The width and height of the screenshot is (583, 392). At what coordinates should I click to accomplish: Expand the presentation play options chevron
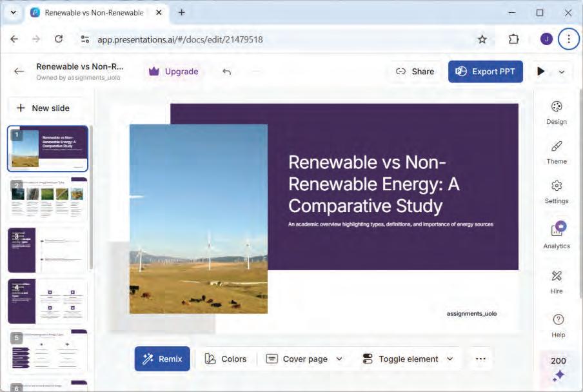562,72
